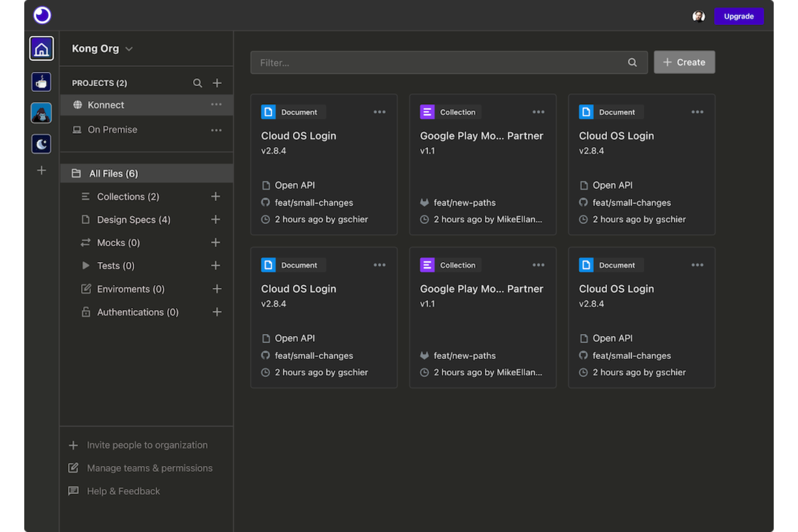The width and height of the screenshot is (798, 532).
Task: Focus the Filter input field
Action: click(449, 63)
